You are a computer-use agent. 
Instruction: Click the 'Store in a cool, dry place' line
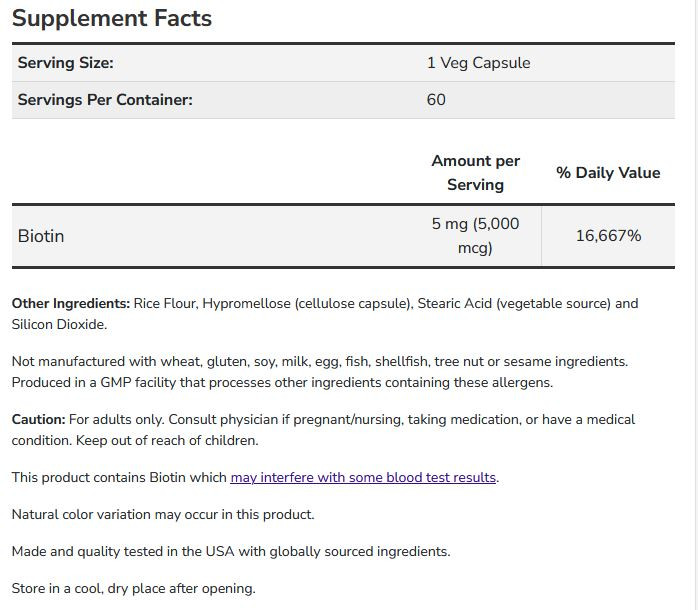click(x=133, y=589)
